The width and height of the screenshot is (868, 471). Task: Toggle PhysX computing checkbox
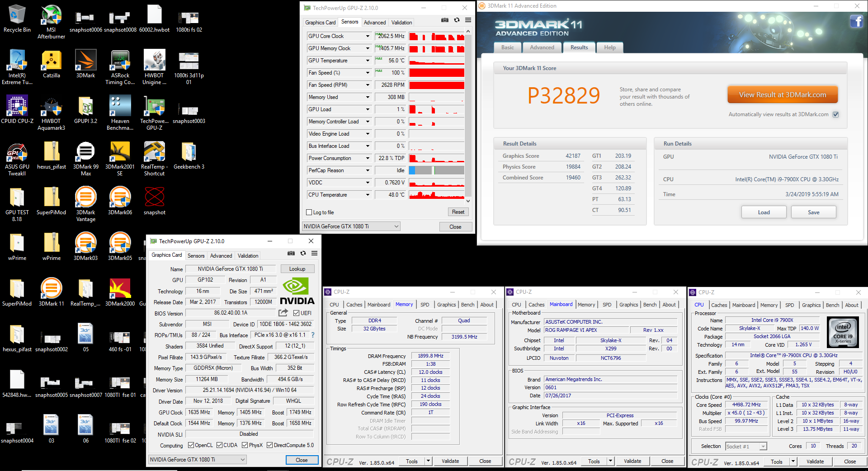pyautogui.click(x=245, y=445)
